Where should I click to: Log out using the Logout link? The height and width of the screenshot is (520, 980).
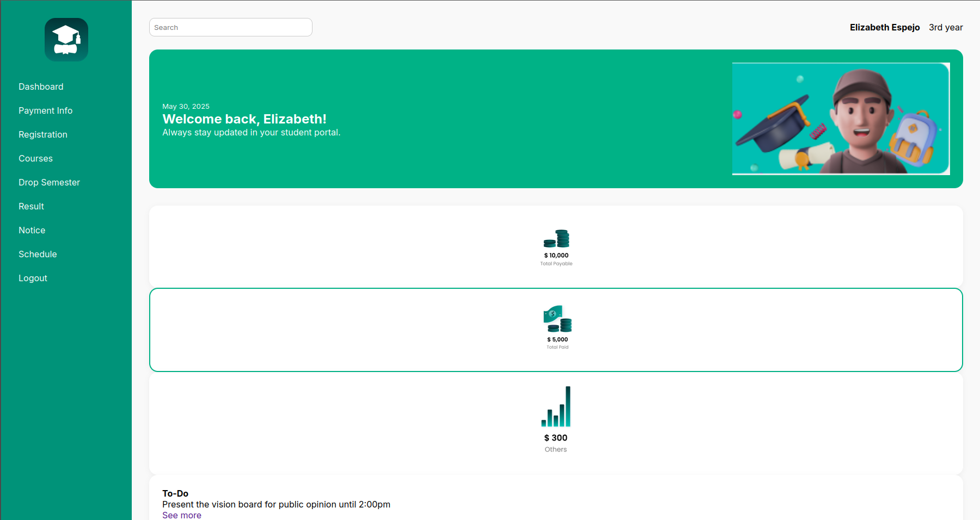click(33, 278)
